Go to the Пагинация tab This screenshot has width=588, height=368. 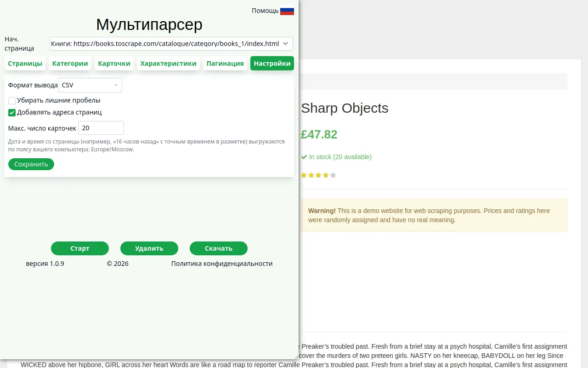225,63
